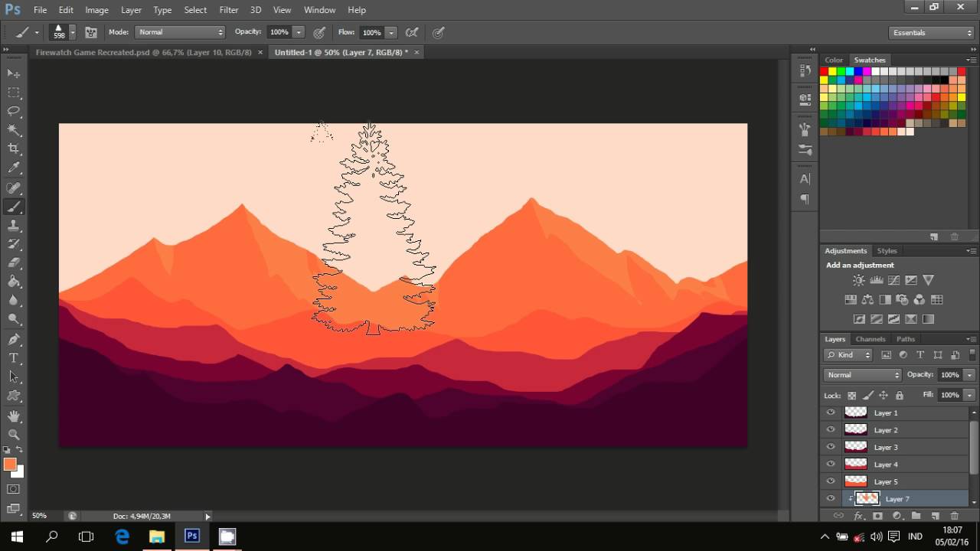Select the Horizontal Type tool
Screen dimensions: 980x551
point(14,358)
